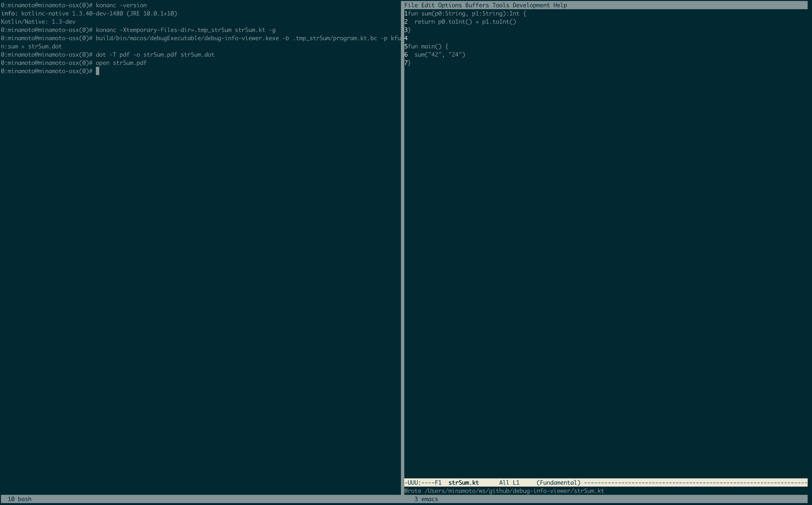Image resolution: width=812 pixels, height=505 pixels.
Task: Select the '10 bash' window in status bar
Action: (19, 499)
